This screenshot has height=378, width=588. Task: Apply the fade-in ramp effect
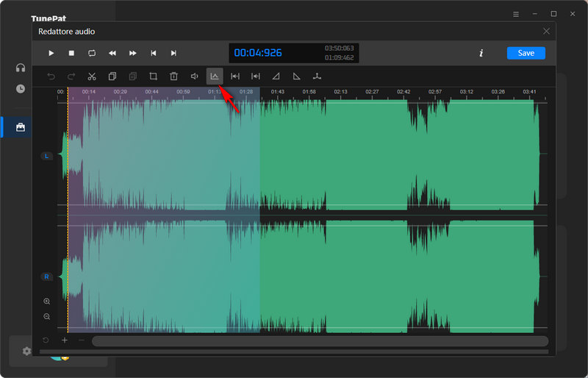tap(276, 76)
